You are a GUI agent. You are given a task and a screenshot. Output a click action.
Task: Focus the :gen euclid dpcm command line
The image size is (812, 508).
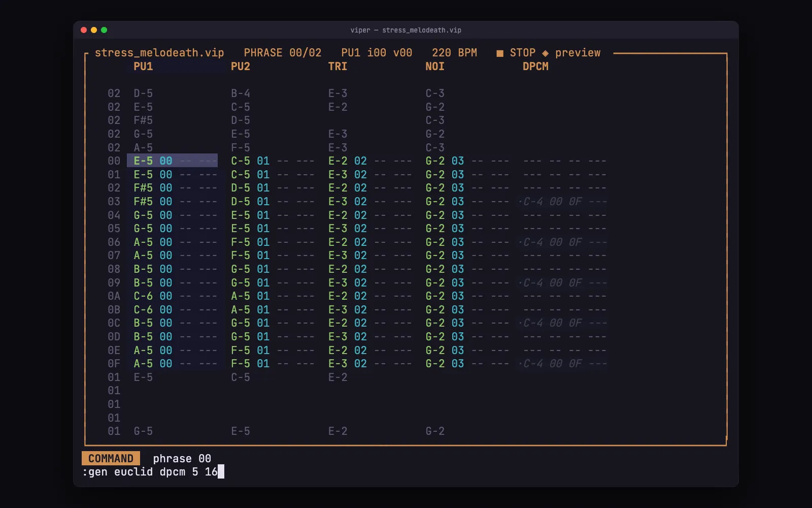point(153,472)
